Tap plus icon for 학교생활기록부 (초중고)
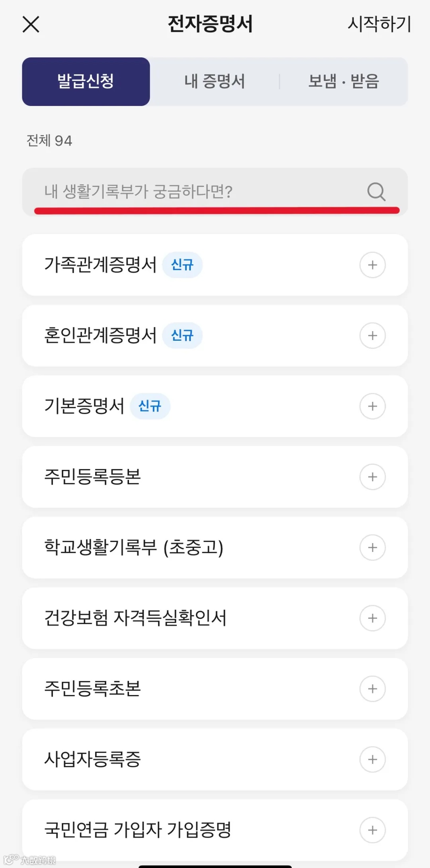430x868 pixels. [x=372, y=548]
